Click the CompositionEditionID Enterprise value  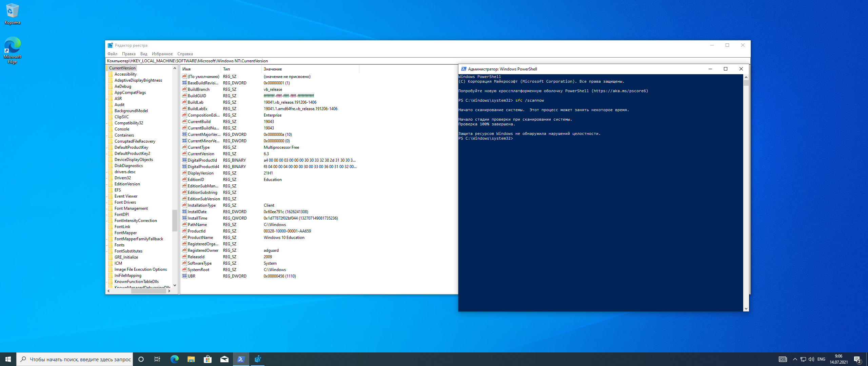click(273, 115)
